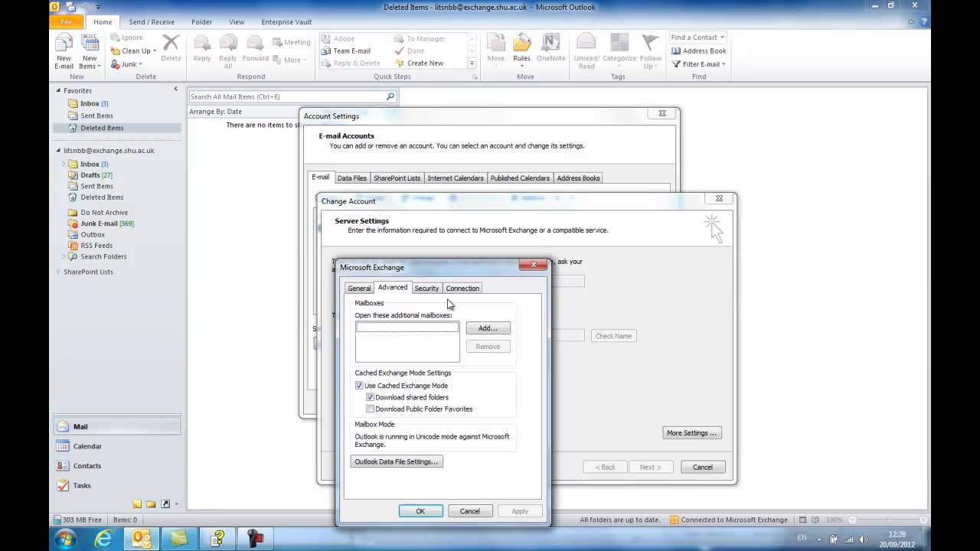The width and height of the screenshot is (980, 551).
Task: Click the help question-mark taskbar icon
Action: [218, 539]
